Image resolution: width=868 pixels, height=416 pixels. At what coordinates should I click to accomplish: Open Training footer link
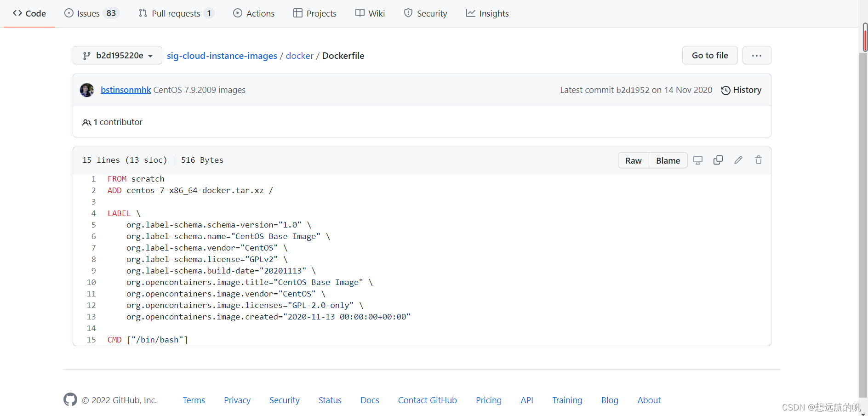coord(567,400)
